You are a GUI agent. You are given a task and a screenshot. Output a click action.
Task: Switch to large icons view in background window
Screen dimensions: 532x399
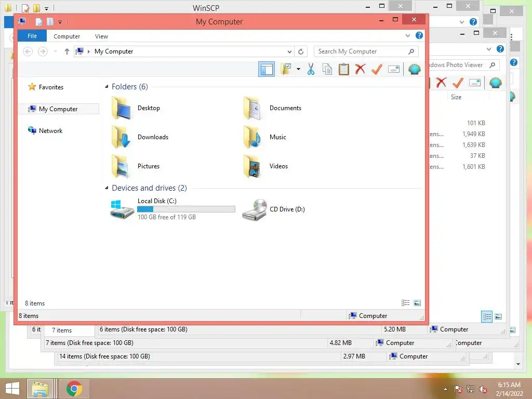498,316
